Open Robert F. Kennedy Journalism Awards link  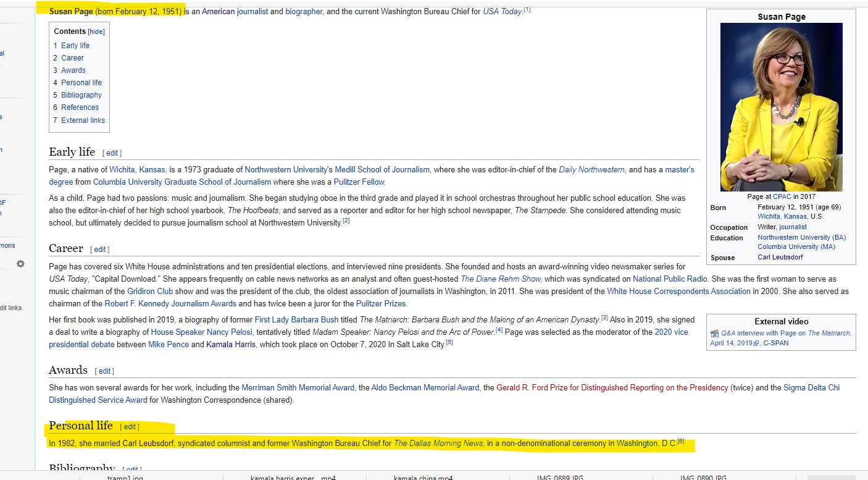click(170, 304)
